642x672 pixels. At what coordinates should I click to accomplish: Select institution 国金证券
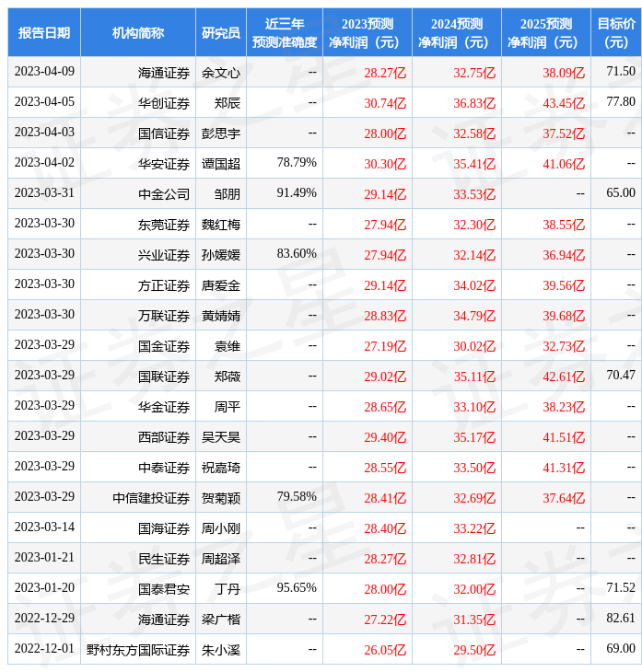[163, 346]
